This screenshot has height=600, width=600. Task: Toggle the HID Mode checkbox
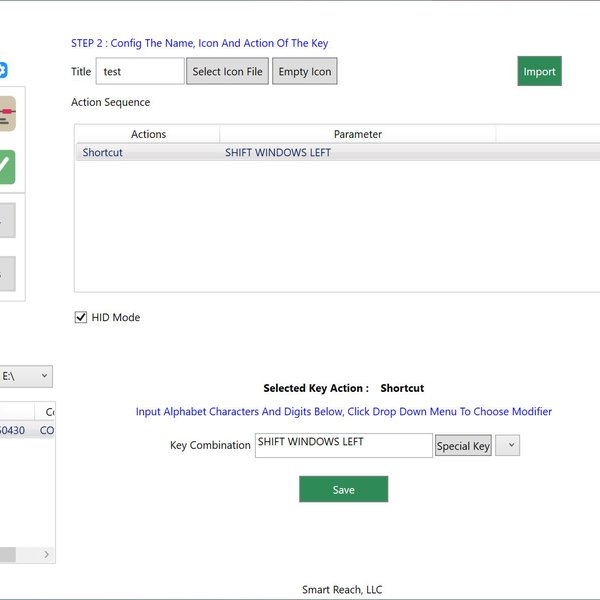point(81,317)
